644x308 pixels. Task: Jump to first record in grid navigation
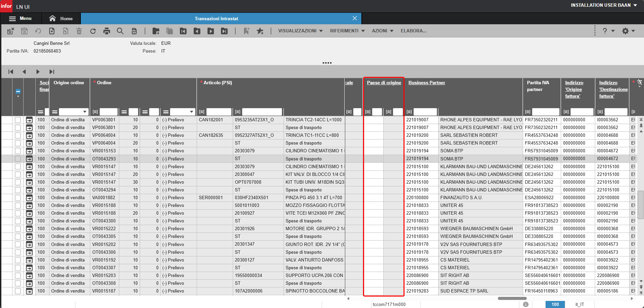(11, 71)
